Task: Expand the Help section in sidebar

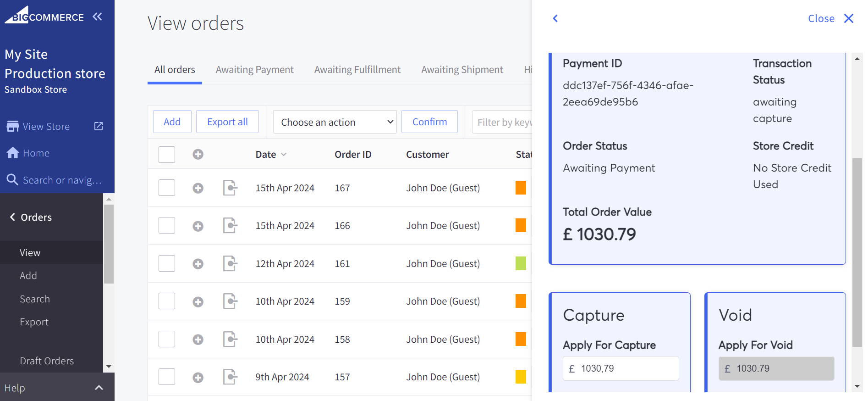Action: click(x=99, y=388)
